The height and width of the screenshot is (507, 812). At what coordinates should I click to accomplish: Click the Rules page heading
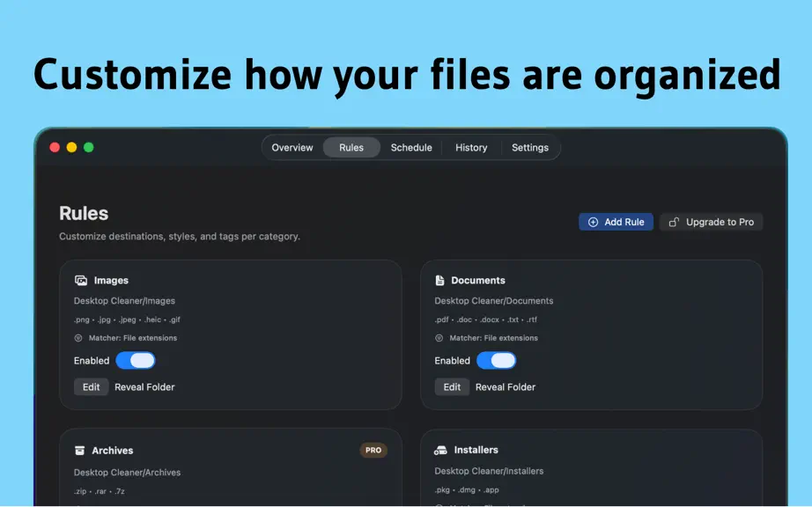pos(84,213)
